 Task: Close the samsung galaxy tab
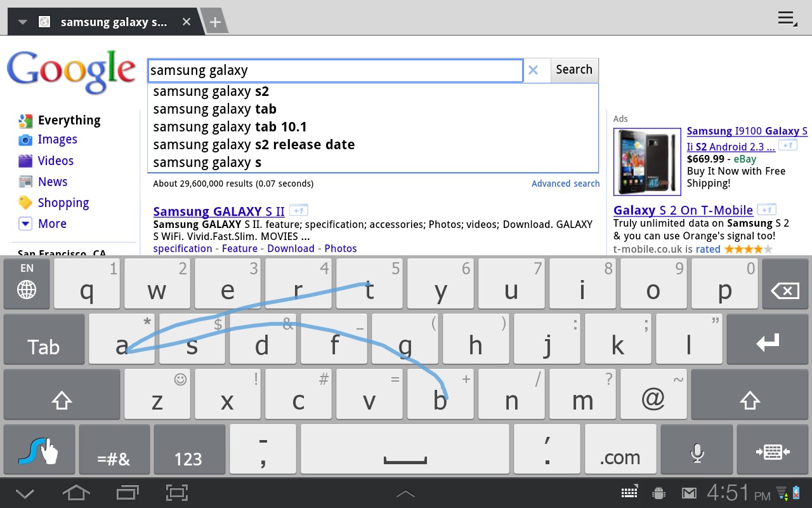pos(187,22)
